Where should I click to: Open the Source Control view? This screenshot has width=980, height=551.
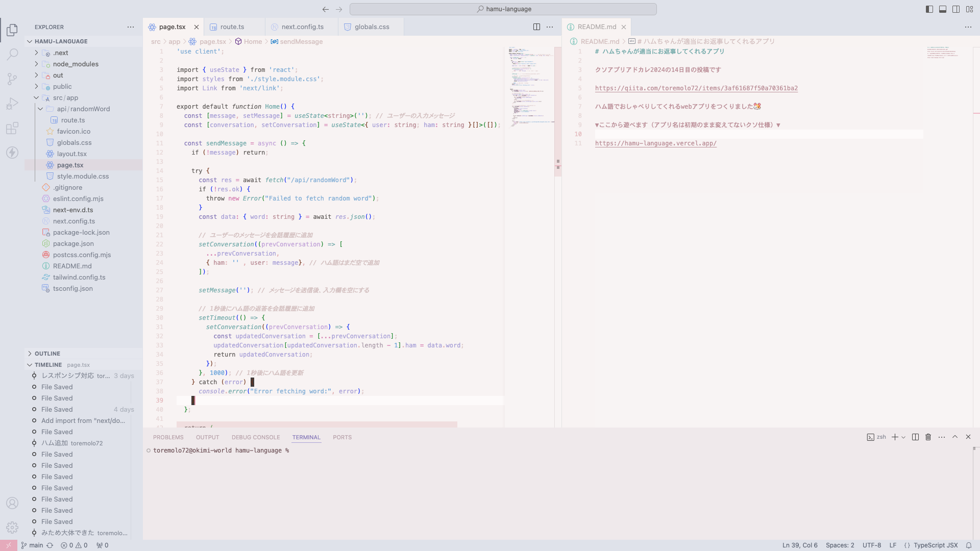[12, 79]
